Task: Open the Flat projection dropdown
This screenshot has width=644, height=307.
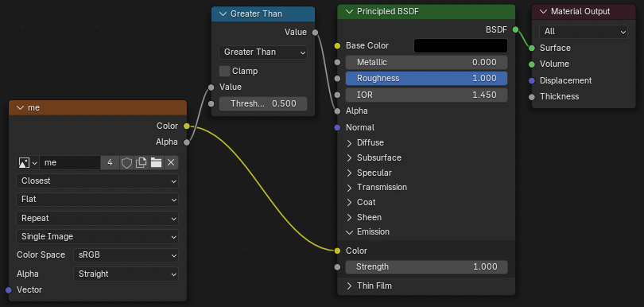Action: 97,200
